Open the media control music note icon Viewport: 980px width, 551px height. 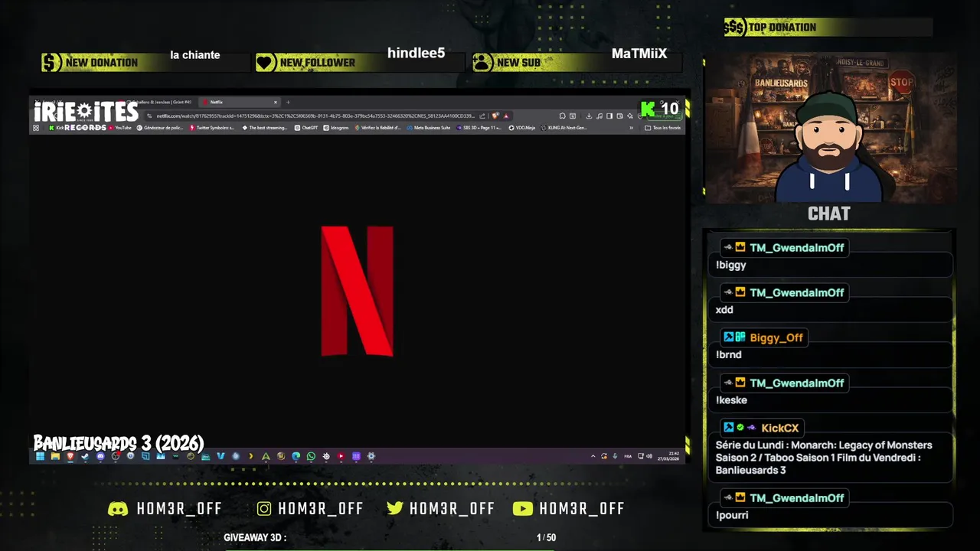pyautogui.click(x=599, y=116)
